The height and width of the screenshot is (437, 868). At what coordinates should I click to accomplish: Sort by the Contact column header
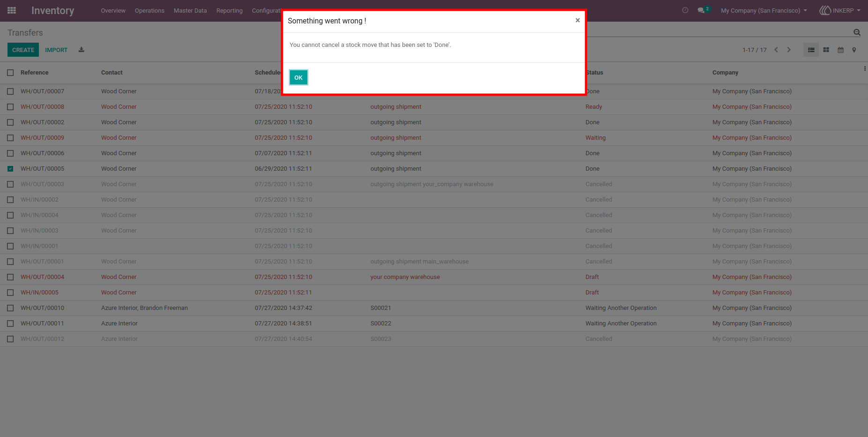click(112, 73)
